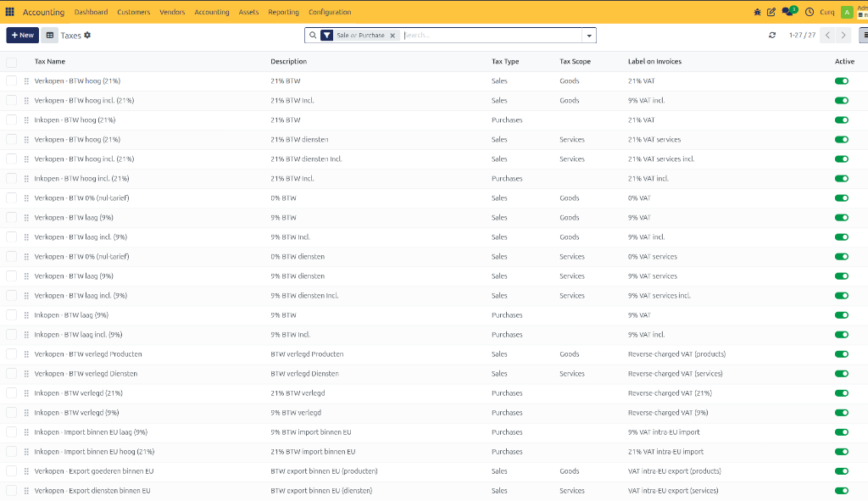Check the row Inkopen - BTW hoog incl. (21%)
This screenshot has width=868, height=501.
click(12, 178)
